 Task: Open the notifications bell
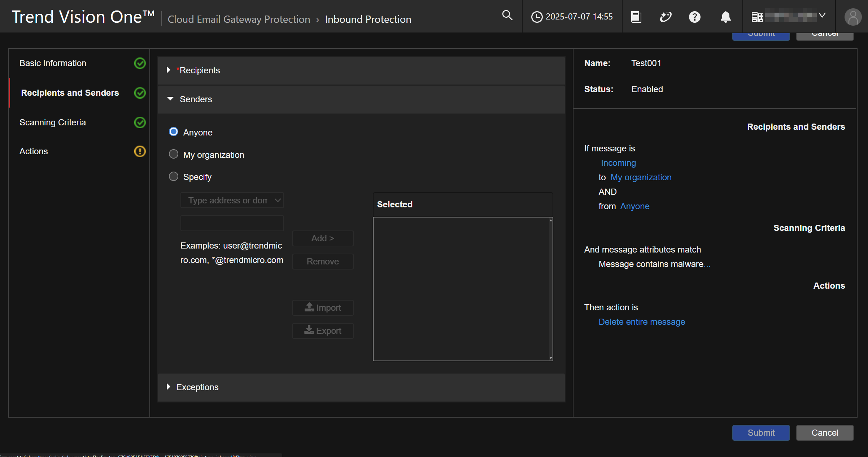pyautogui.click(x=725, y=17)
